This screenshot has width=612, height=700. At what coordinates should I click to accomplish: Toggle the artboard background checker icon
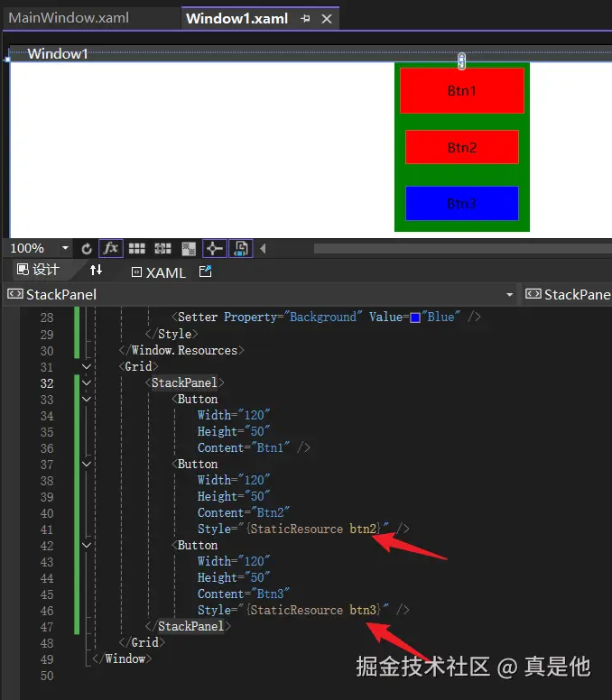189,249
